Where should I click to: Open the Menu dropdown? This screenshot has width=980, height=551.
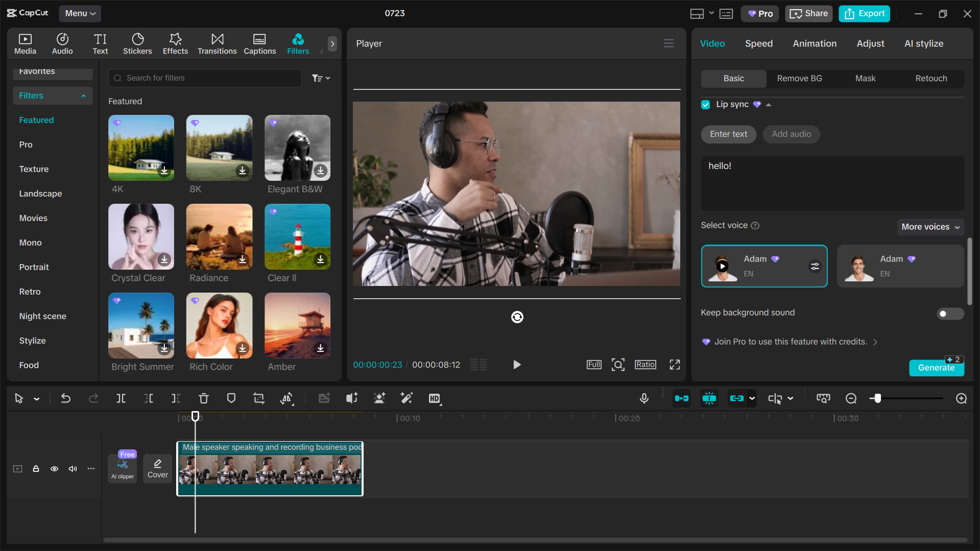[80, 13]
